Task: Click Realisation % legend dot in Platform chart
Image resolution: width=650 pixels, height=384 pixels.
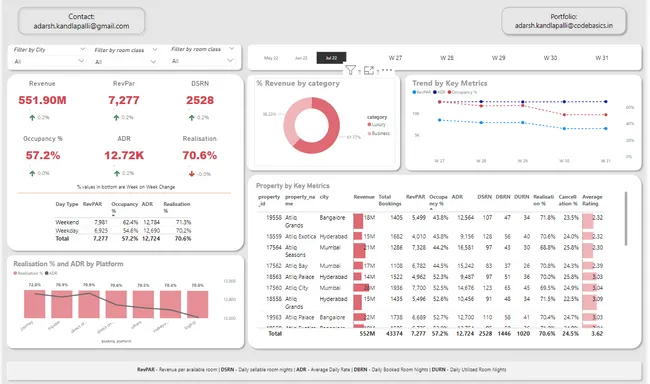Action: pos(15,273)
